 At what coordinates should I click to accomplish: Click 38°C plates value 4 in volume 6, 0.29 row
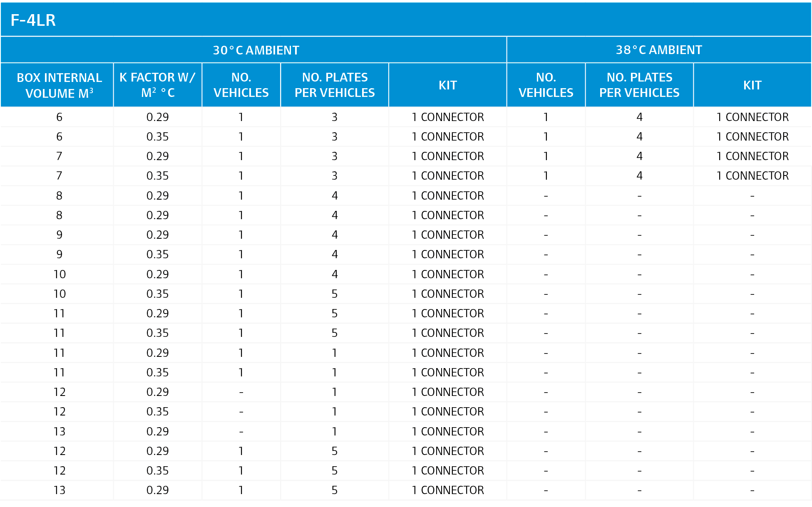click(x=639, y=117)
